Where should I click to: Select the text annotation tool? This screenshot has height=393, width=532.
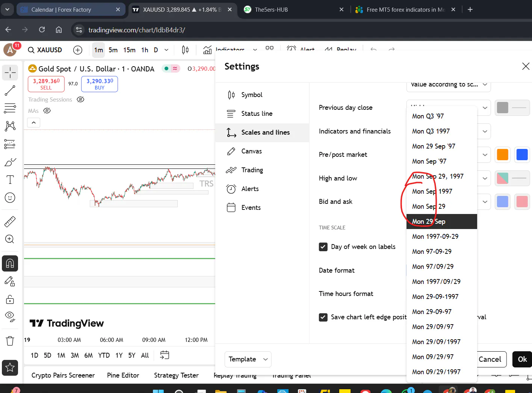10,180
